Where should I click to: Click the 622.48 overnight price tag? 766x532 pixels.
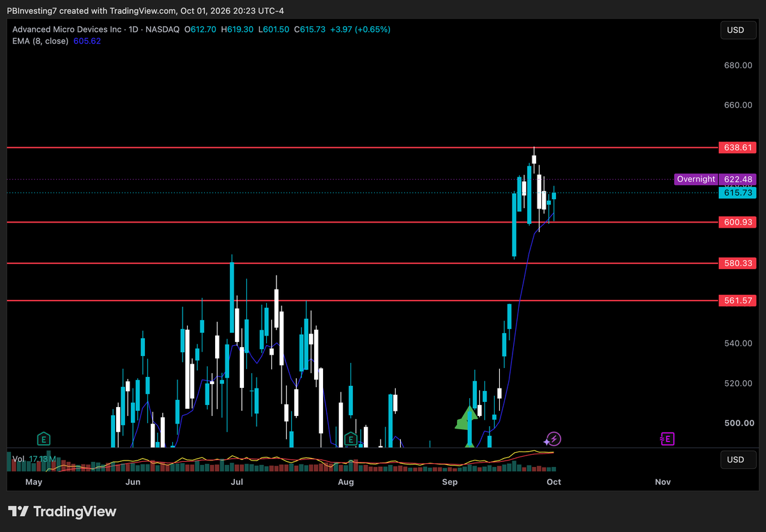(737, 179)
